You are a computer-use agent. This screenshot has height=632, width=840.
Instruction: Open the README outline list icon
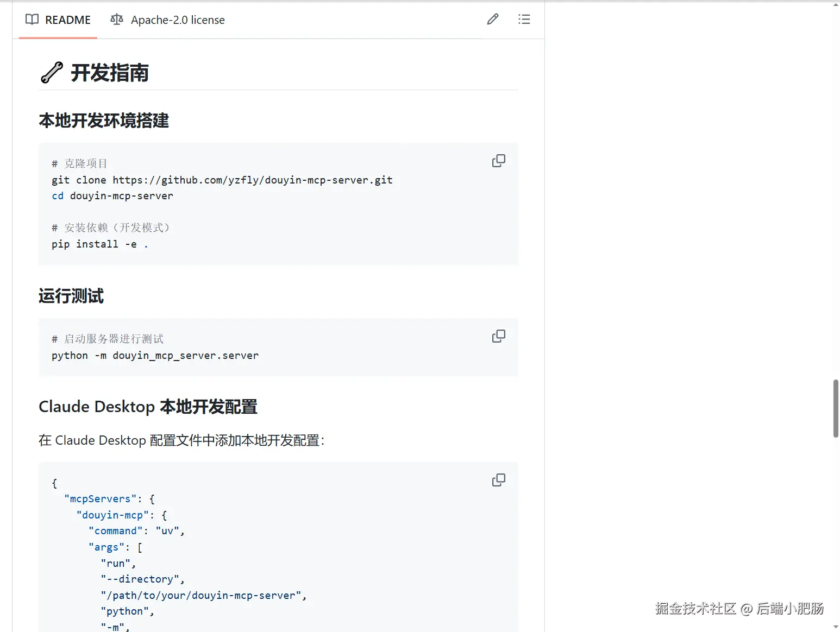(524, 20)
